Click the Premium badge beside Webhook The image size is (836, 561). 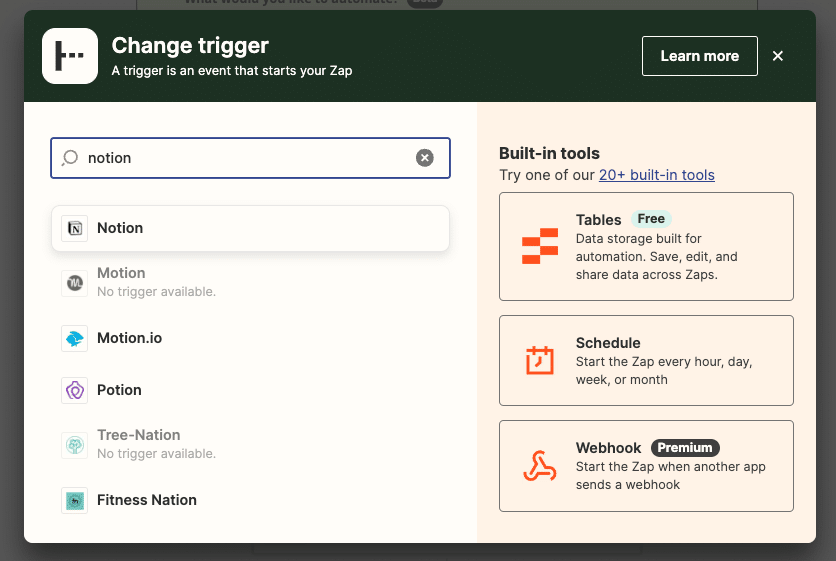685,447
